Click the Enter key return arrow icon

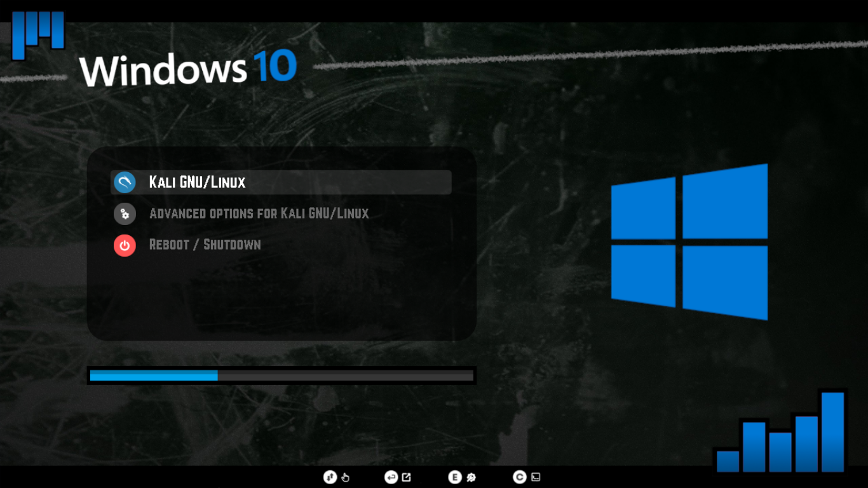391,477
